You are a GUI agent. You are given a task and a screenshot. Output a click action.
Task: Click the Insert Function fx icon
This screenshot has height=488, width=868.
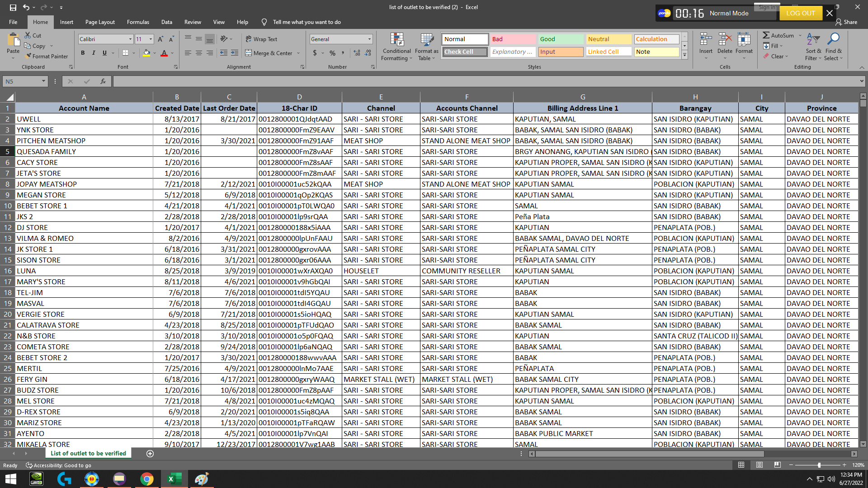[x=103, y=81]
